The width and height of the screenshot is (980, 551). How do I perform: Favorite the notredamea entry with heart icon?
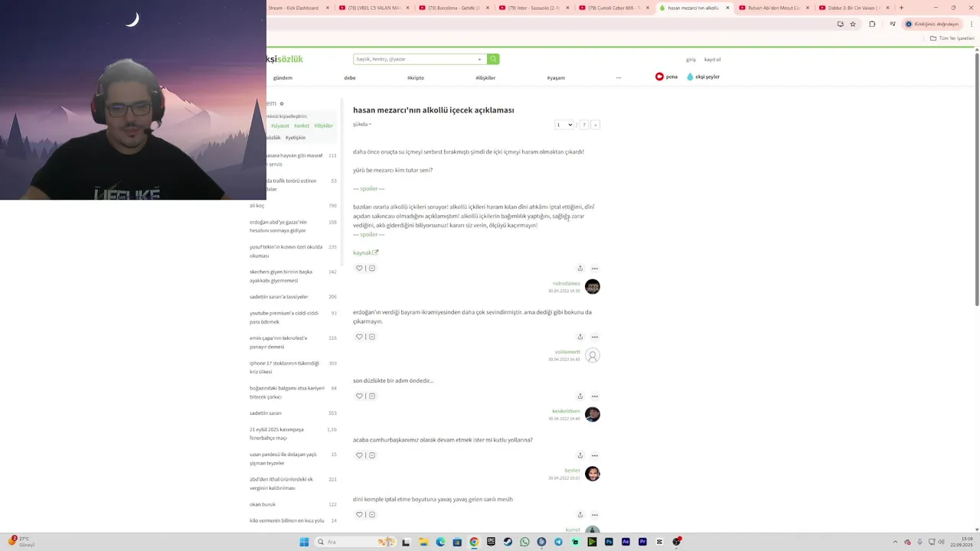[x=359, y=268]
